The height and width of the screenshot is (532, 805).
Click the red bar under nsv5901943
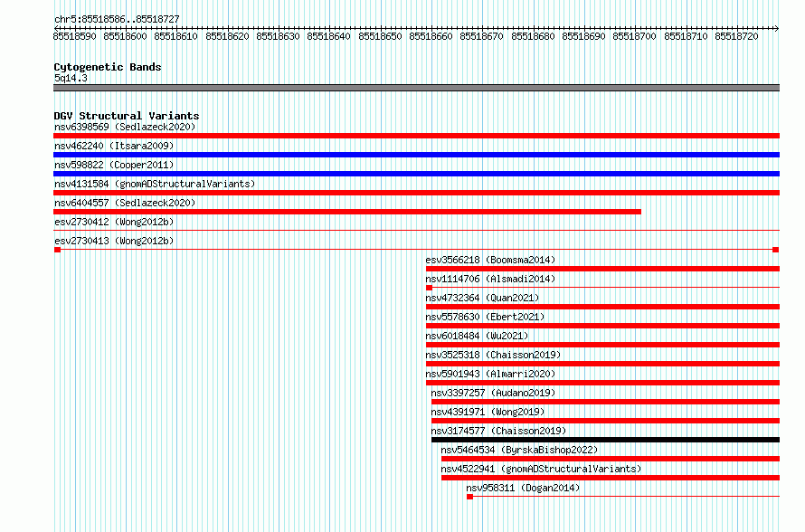[602, 383]
